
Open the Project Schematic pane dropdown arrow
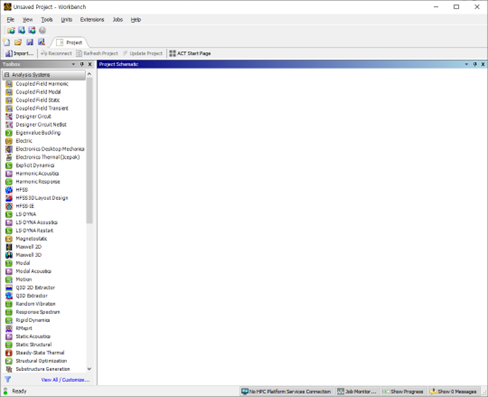point(466,64)
